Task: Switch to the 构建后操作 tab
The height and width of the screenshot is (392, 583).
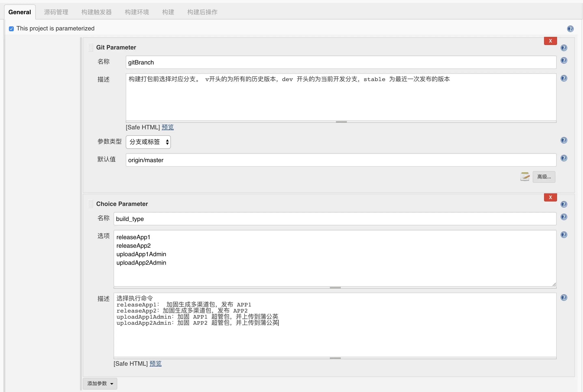Action: 202,12
